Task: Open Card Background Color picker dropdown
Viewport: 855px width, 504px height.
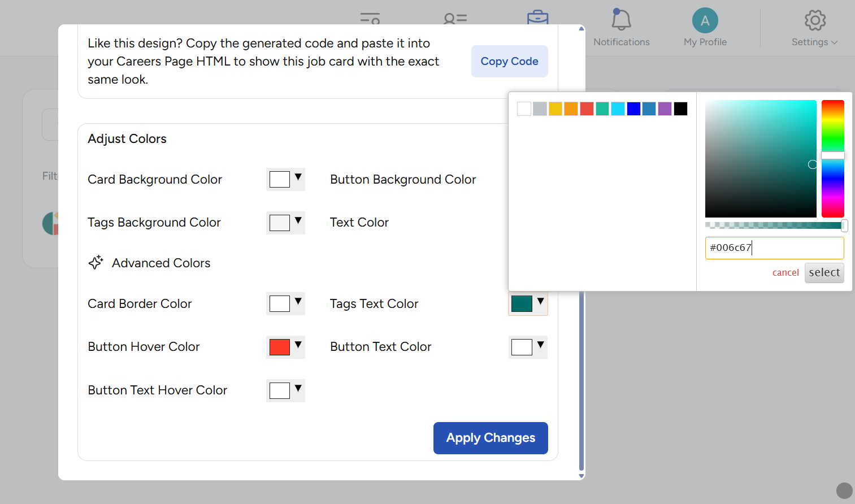Action: point(285,179)
